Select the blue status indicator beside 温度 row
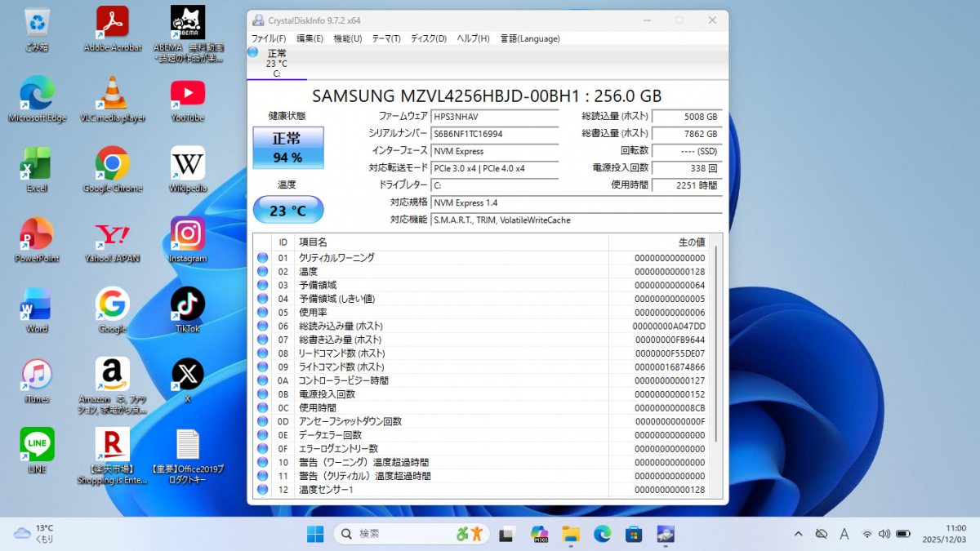 [x=262, y=271]
